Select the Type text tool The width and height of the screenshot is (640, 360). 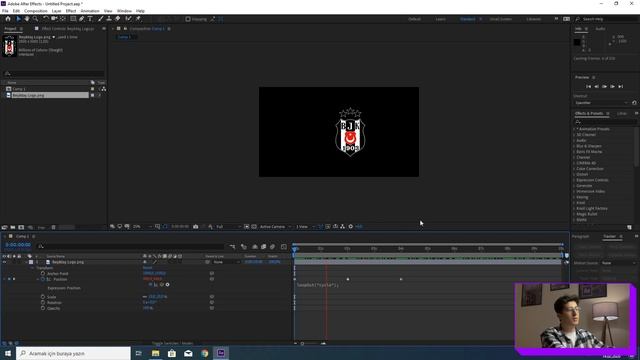[90, 19]
